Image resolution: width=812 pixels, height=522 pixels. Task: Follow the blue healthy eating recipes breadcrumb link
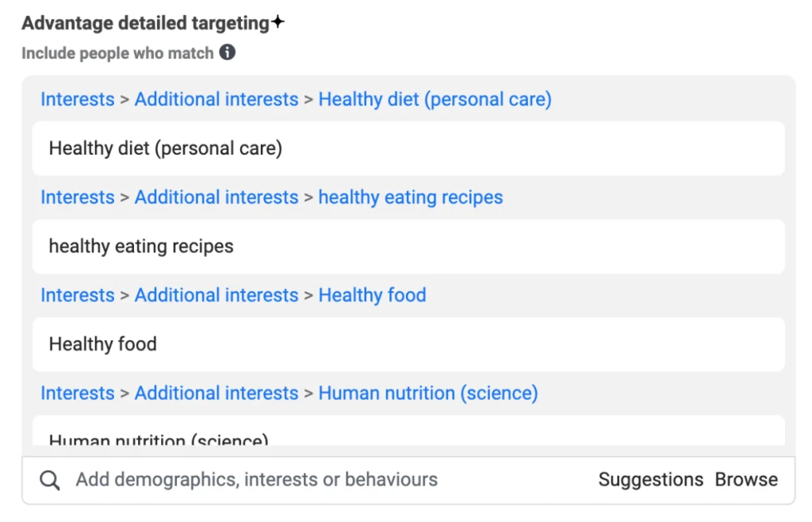coord(410,198)
